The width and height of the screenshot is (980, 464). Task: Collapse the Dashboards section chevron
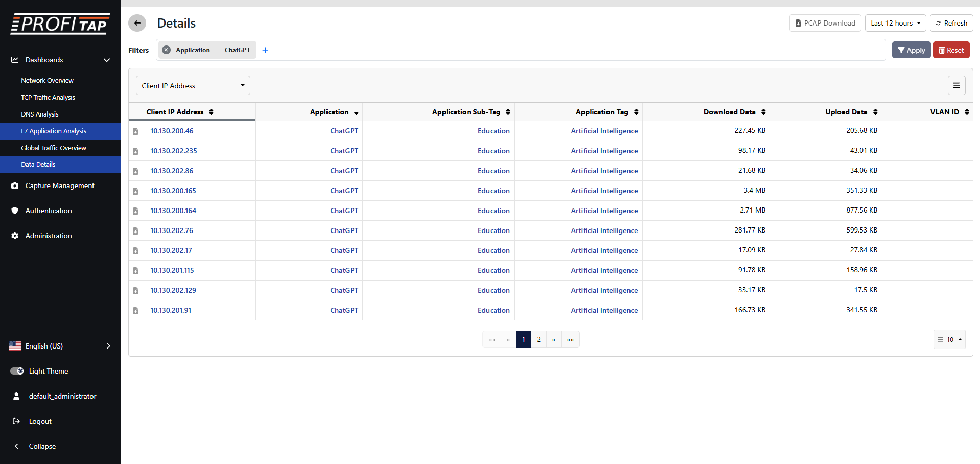click(107, 60)
